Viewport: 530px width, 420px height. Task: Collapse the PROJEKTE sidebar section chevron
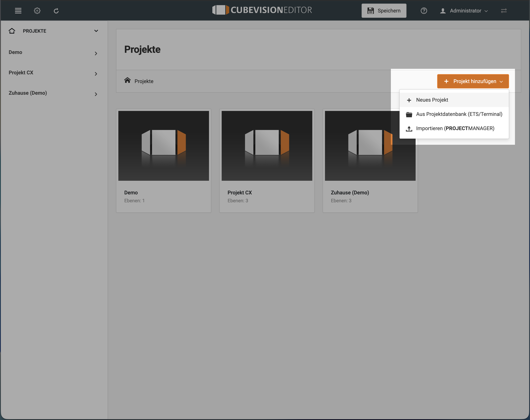[96, 31]
